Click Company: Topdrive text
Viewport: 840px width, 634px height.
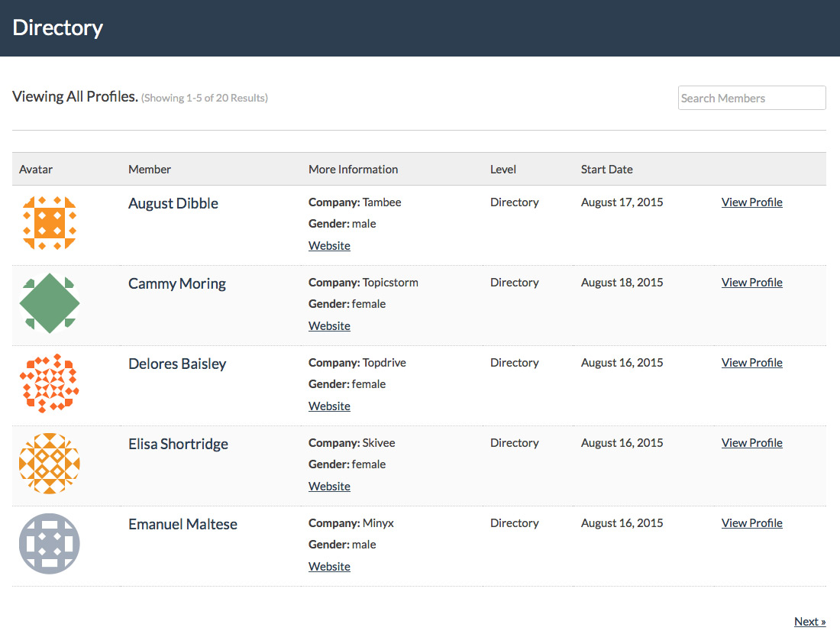[x=357, y=363]
